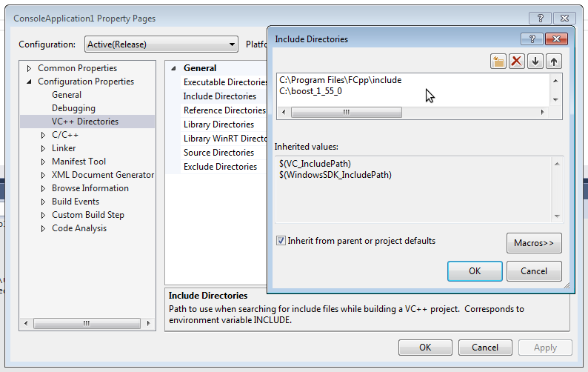This screenshot has height=372, width=588.
Task: Move line down with the down arrow icon
Action: tap(535, 62)
